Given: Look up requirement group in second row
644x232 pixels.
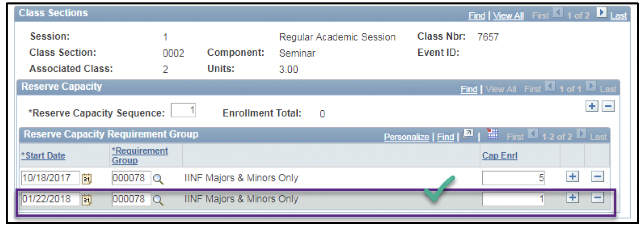Looking at the screenshot, I should (158, 200).
